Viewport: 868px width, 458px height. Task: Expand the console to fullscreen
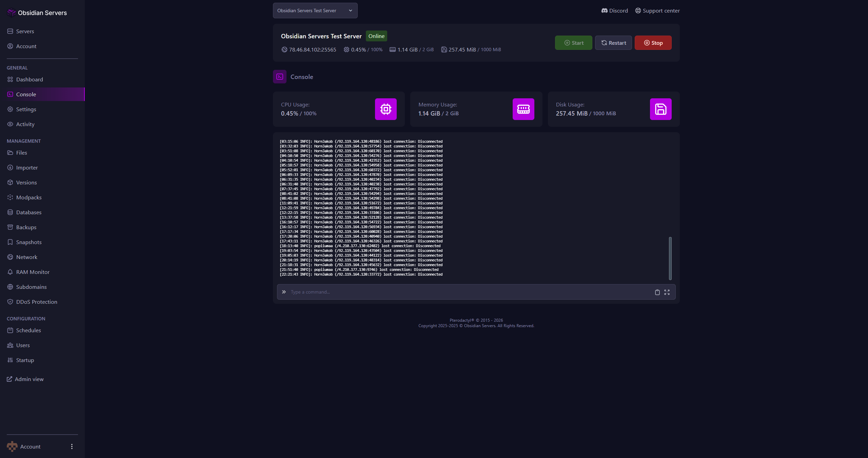(667, 292)
